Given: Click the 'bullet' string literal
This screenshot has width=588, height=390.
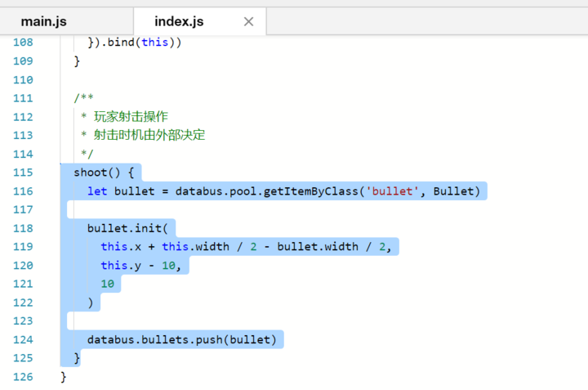Looking at the screenshot, I should 392,191.
